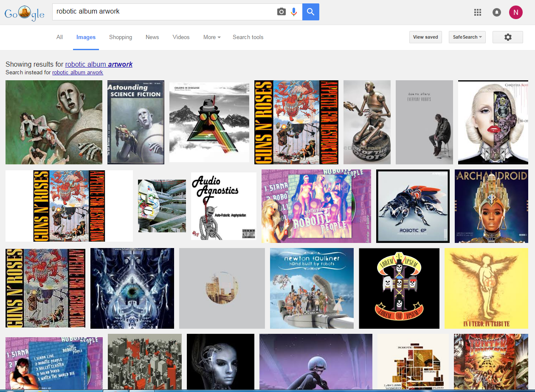Open purple reclining robot woman thumbnail

click(316, 361)
